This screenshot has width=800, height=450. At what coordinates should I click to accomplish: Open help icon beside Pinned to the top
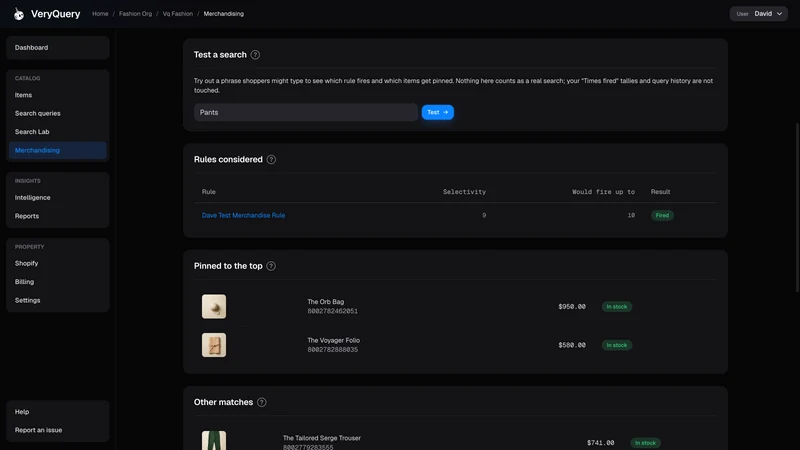pyautogui.click(x=271, y=266)
